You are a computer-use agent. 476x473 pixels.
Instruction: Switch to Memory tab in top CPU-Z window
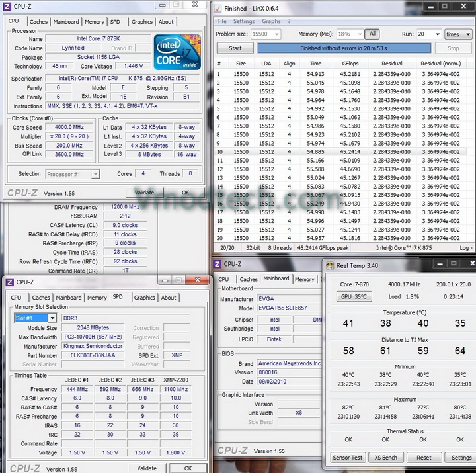click(94, 22)
